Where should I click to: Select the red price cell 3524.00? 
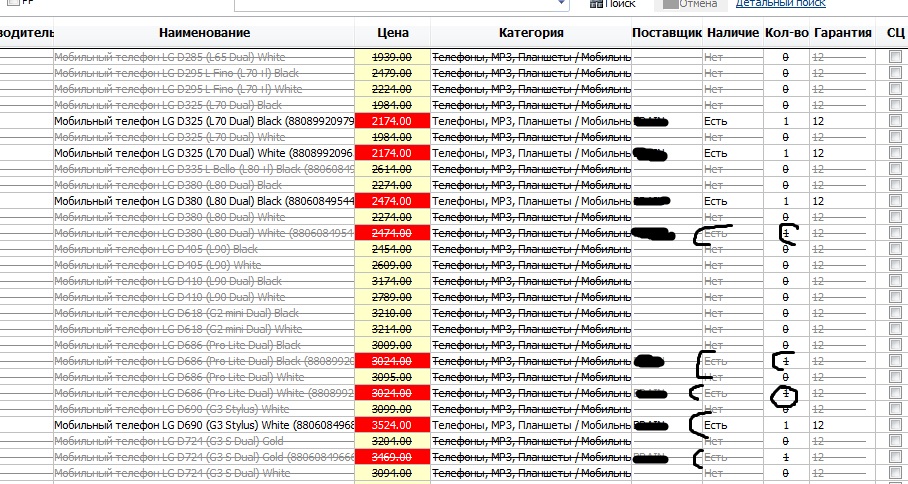[x=393, y=424]
